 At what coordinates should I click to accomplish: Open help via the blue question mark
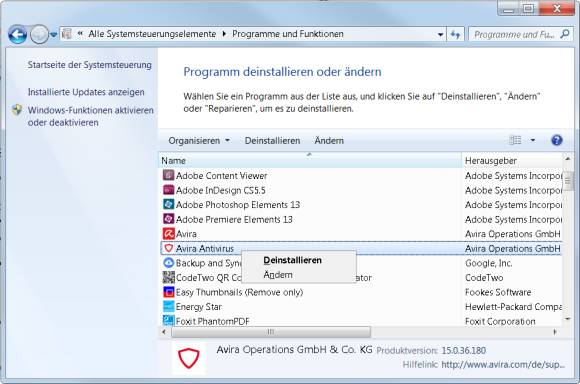click(x=556, y=140)
